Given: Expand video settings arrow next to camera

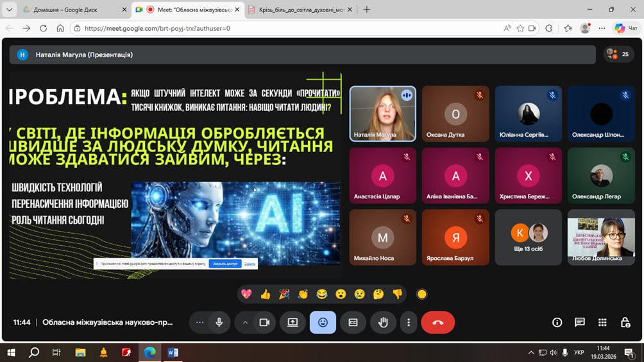Looking at the screenshot, I should (245, 322).
